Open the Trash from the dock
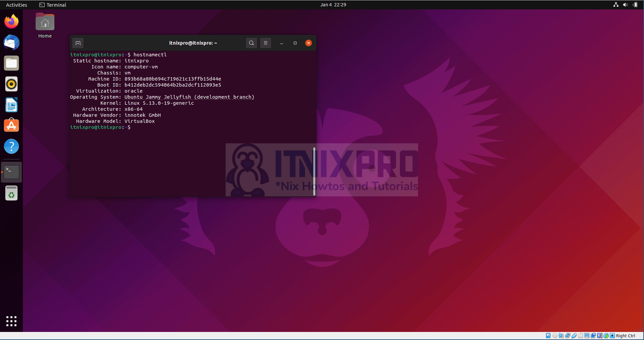The width and height of the screenshot is (644, 340). pyautogui.click(x=11, y=193)
